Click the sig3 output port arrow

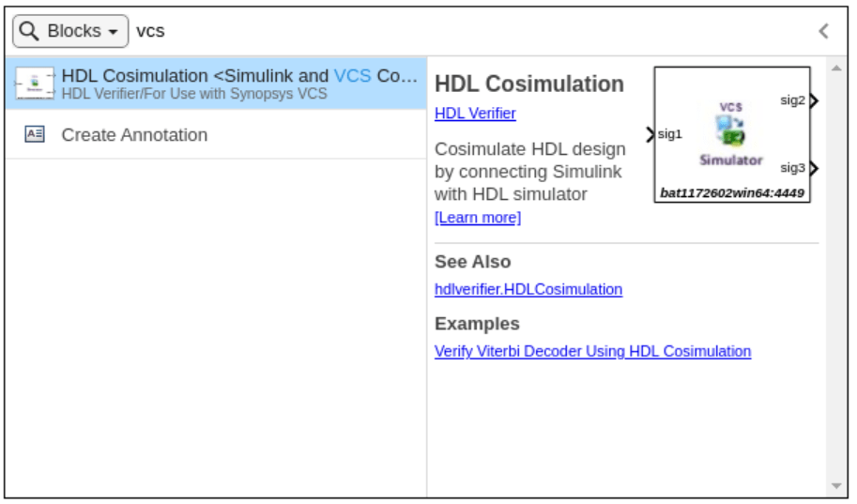pos(814,168)
